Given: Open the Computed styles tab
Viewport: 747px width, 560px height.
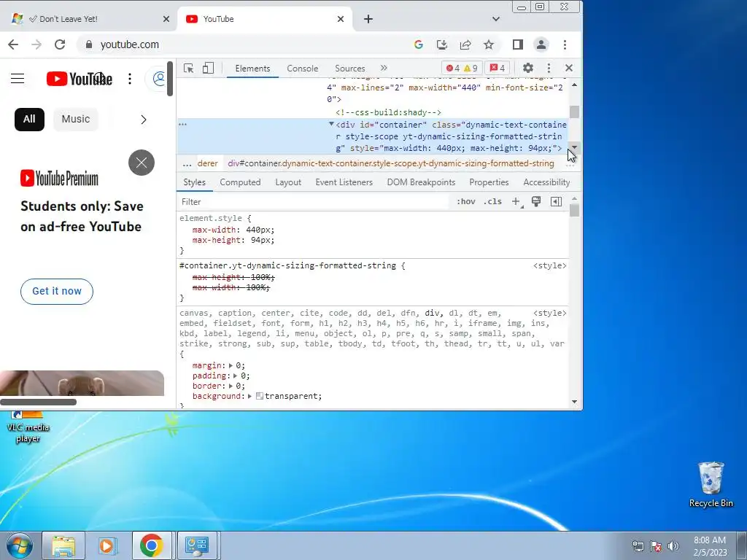Looking at the screenshot, I should pyautogui.click(x=240, y=182).
